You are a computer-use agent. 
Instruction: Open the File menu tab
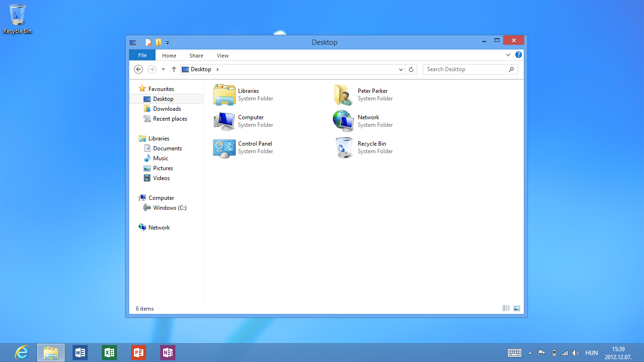(142, 55)
